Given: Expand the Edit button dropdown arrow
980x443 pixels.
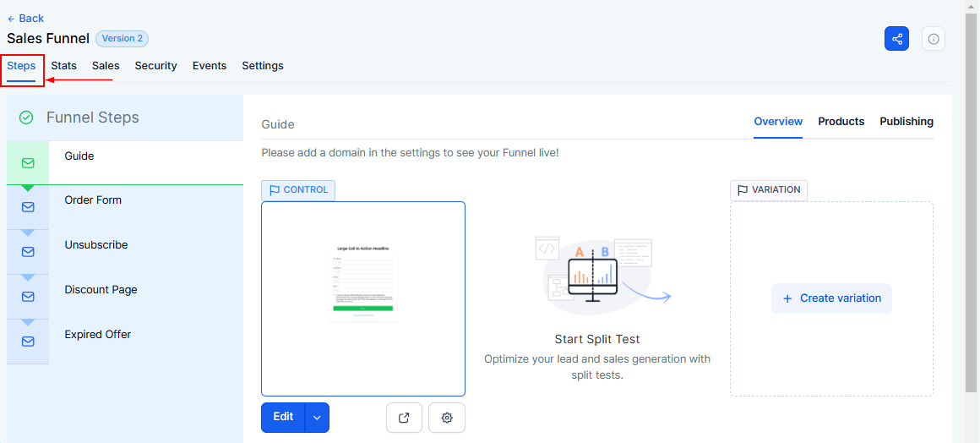Looking at the screenshot, I should pyautogui.click(x=317, y=418).
